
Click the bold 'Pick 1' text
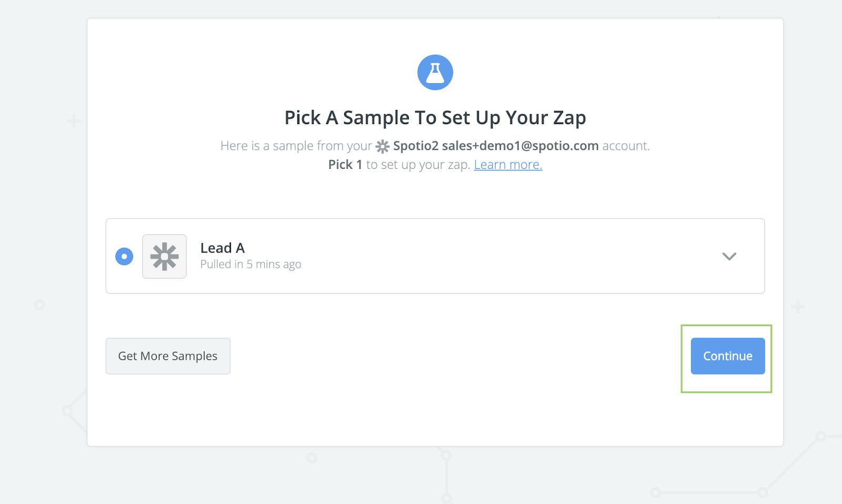345,165
